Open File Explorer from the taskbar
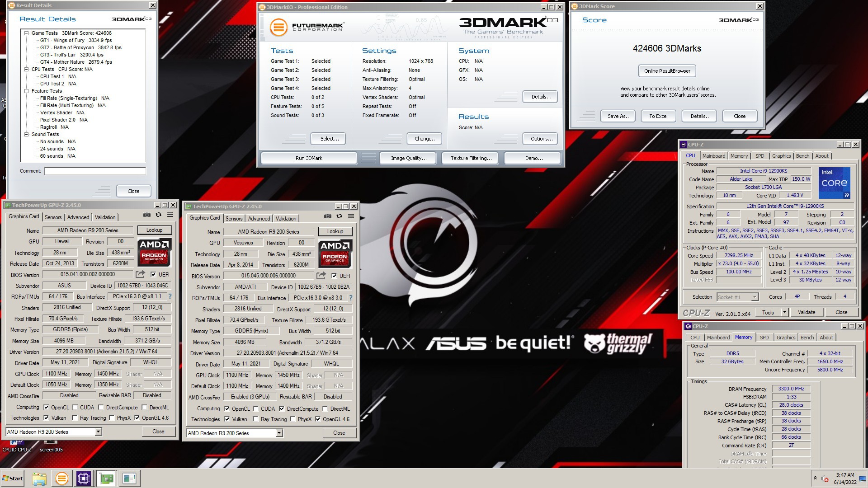This screenshot has height=488, width=868. [x=39, y=479]
